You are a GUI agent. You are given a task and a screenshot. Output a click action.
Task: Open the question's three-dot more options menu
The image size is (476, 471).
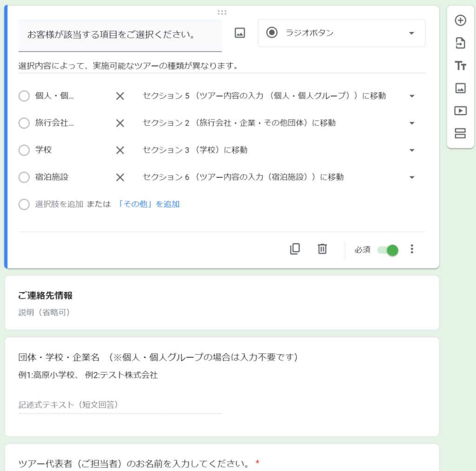[411, 249]
